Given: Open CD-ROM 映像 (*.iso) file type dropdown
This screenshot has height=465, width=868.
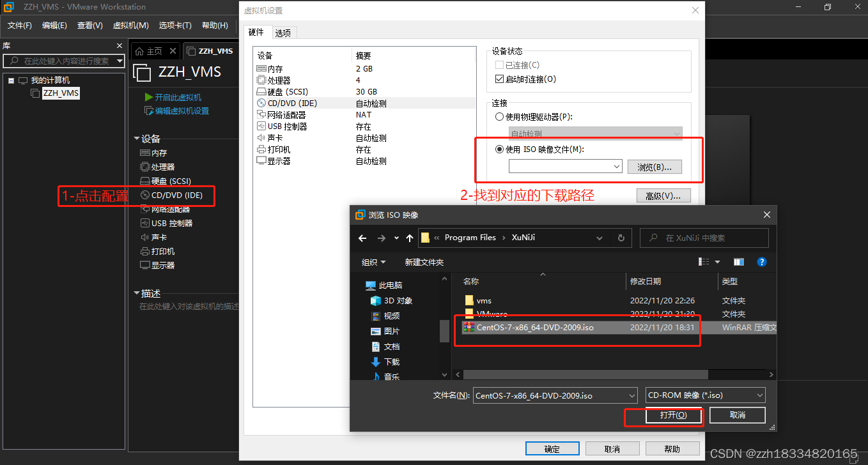Looking at the screenshot, I should pyautogui.click(x=706, y=395).
